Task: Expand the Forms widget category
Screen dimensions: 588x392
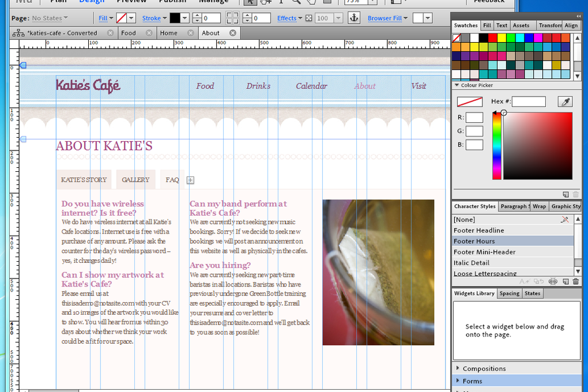Action: coord(458,380)
